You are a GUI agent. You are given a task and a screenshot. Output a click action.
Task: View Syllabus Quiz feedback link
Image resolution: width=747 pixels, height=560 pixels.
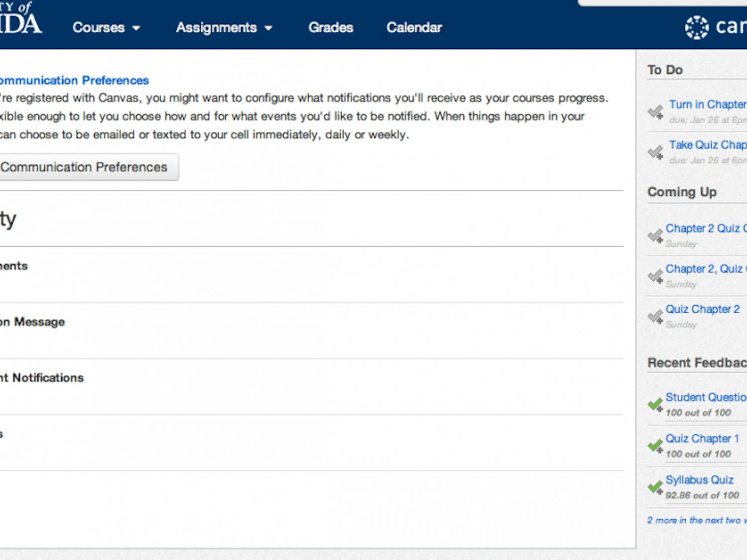(699, 480)
